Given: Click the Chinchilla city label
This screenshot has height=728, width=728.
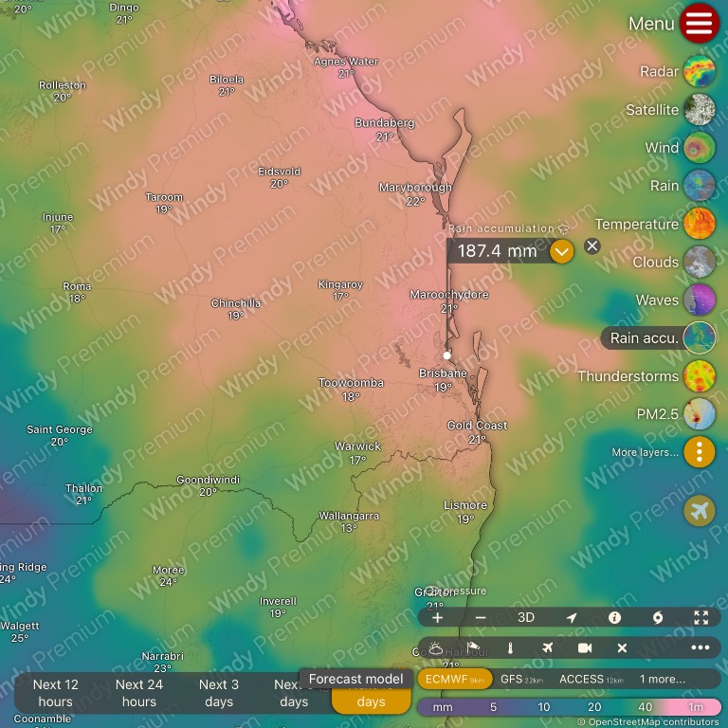Looking at the screenshot, I should [x=236, y=303].
